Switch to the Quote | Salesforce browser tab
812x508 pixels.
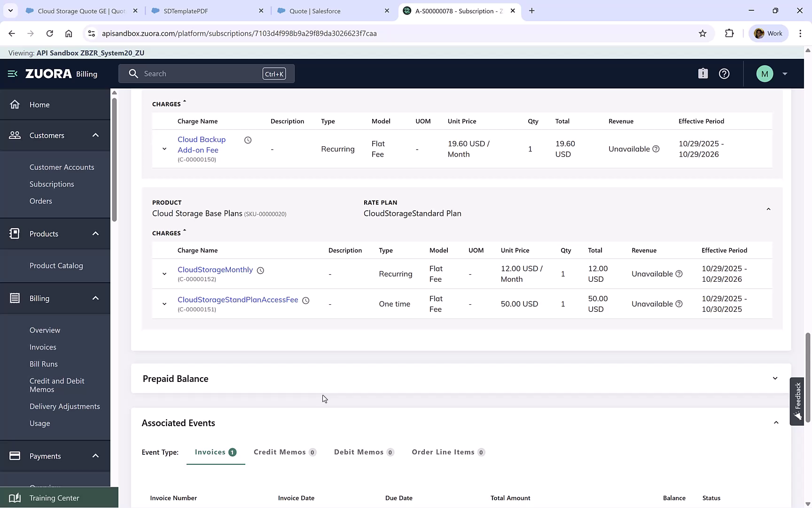[x=314, y=10]
